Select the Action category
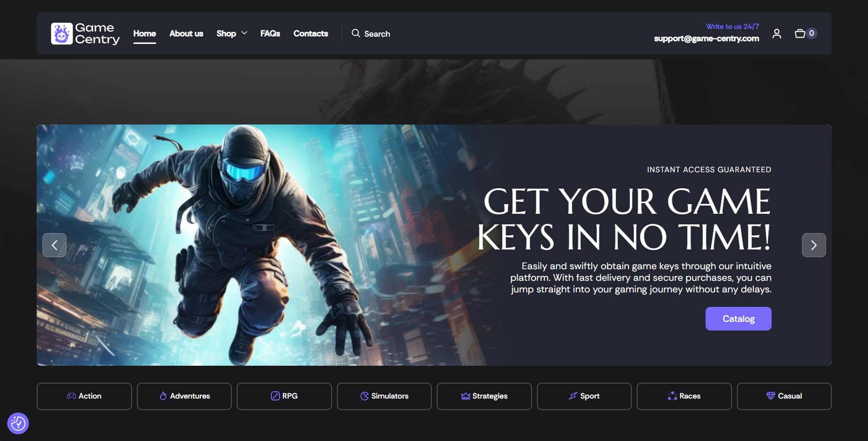Screen dimensions: 868x441 [x=84, y=396]
